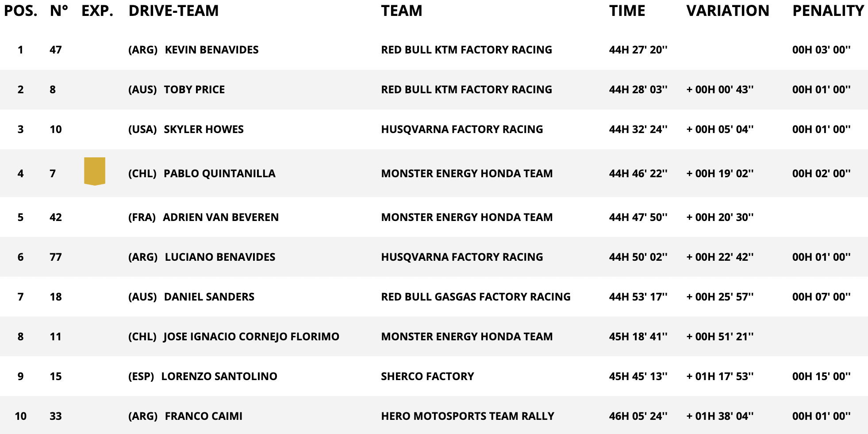Click the POS. column header
The width and height of the screenshot is (868, 434).
(x=21, y=11)
